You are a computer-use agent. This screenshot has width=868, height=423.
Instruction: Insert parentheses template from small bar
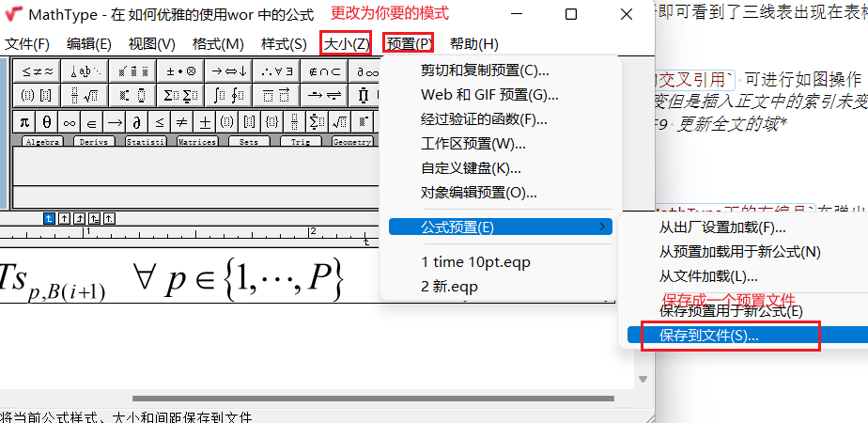pyautogui.click(x=227, y=122)
